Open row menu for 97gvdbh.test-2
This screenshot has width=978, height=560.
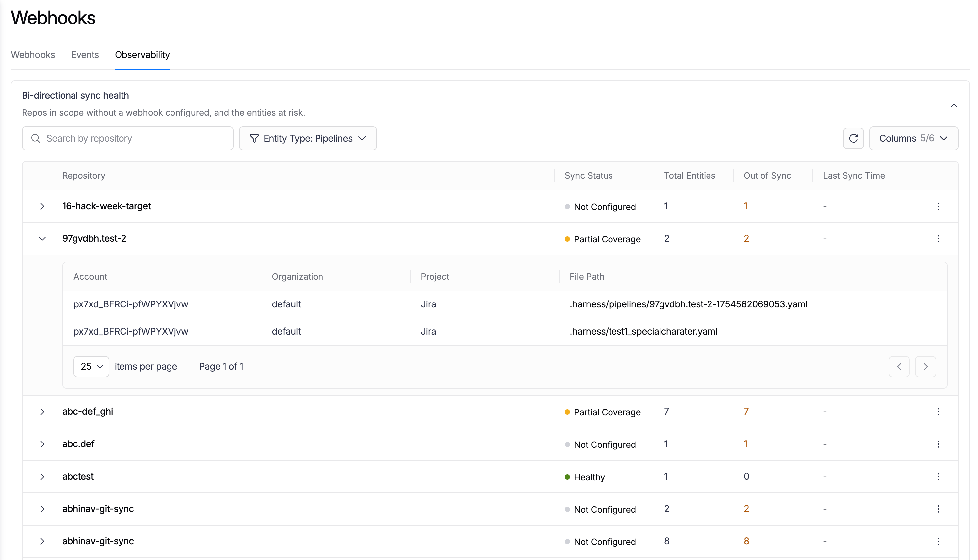pyautogui.click(x=938, y=238)
